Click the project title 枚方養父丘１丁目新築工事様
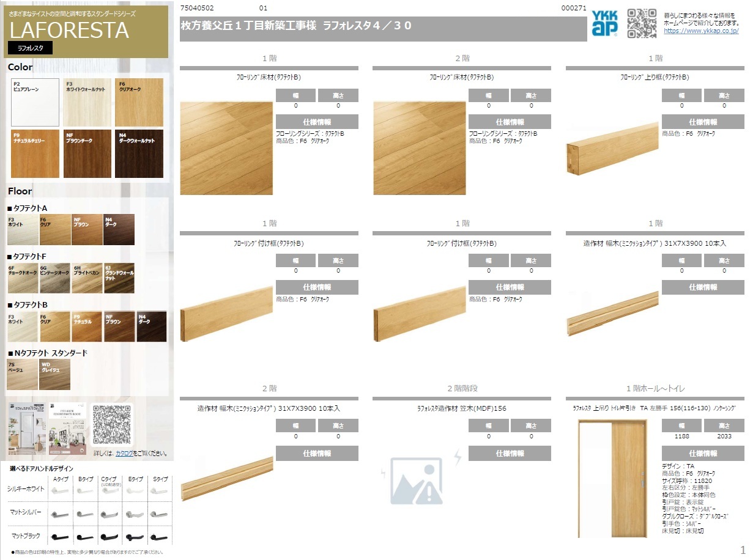The width and height of the screenshot is (753, 560). pyautogui.click(x=249, y=26)
